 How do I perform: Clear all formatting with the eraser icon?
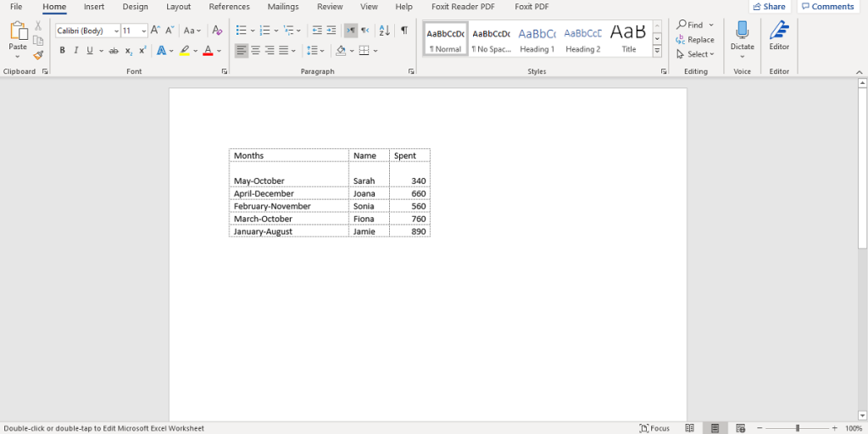coord(217,31)
